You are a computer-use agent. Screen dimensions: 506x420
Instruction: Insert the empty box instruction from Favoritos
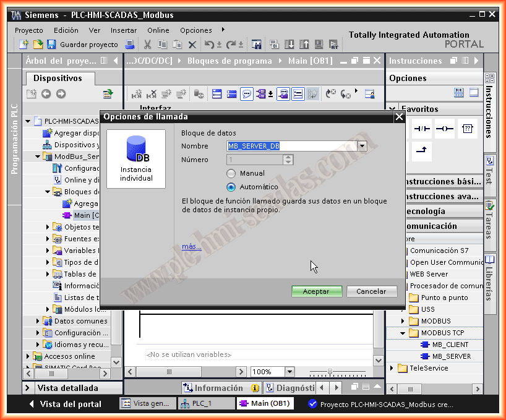[x=468, y=129]
